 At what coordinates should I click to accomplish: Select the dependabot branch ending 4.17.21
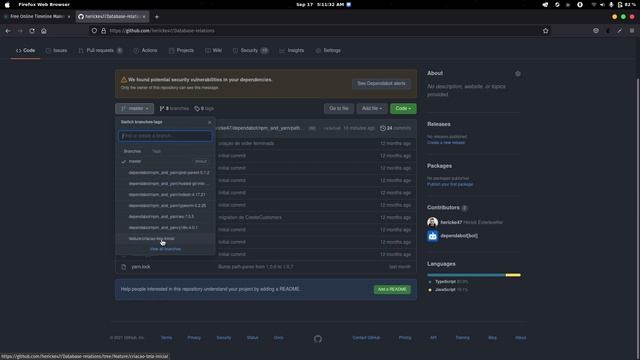[x=165, y=195]
